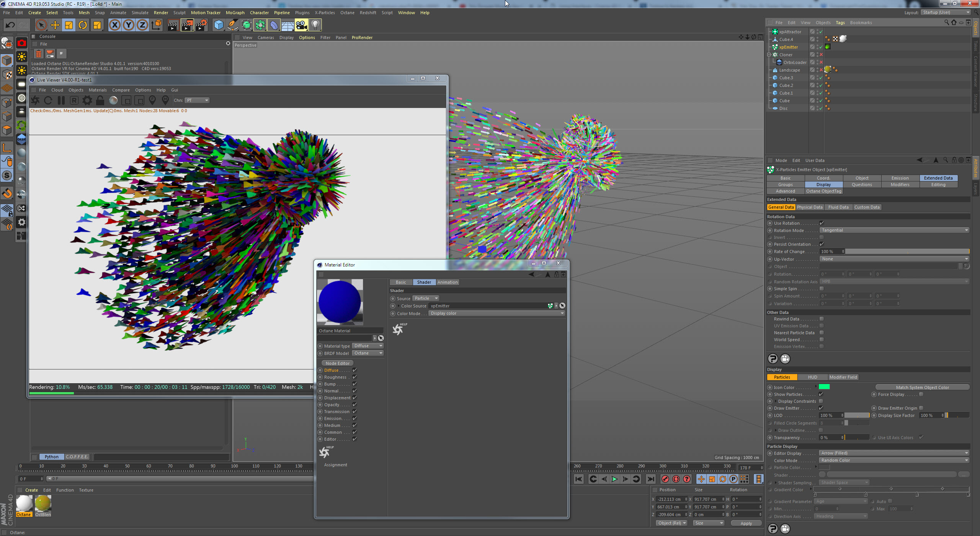Image resolution: width=980 pixels, height=536 pixels.
Task: Click the green Icon Color swatch
Action: coord(824,387)
